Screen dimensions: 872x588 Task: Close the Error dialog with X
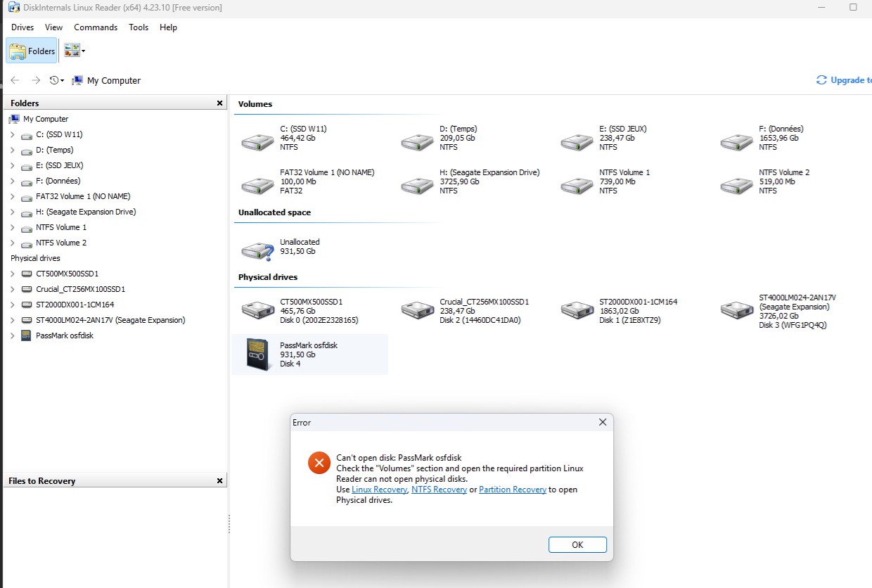pyautogui.click(x=602, y=422)
